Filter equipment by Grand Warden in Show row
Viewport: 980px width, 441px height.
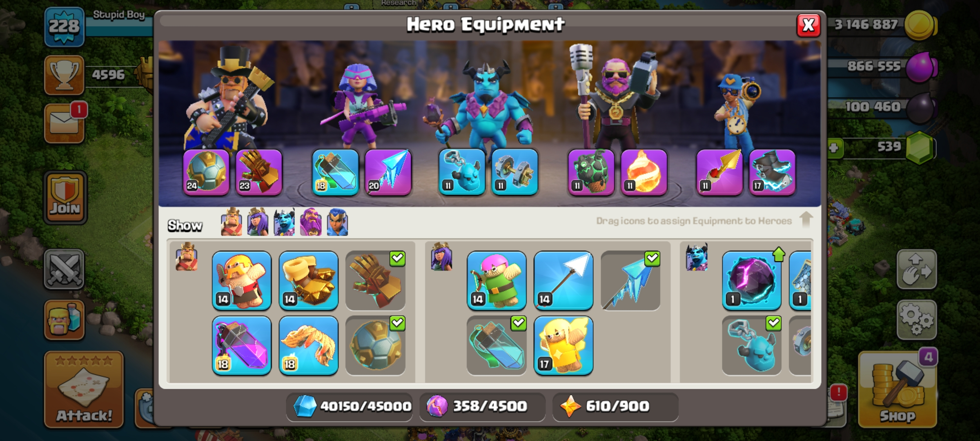pos(311,222)
